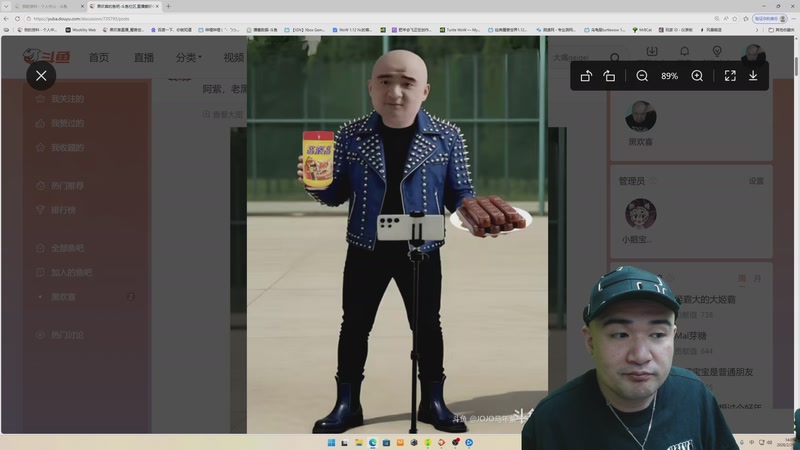Open the browser profile button
The width and height of the screenshot is (800, 450).
coord(770,18)
